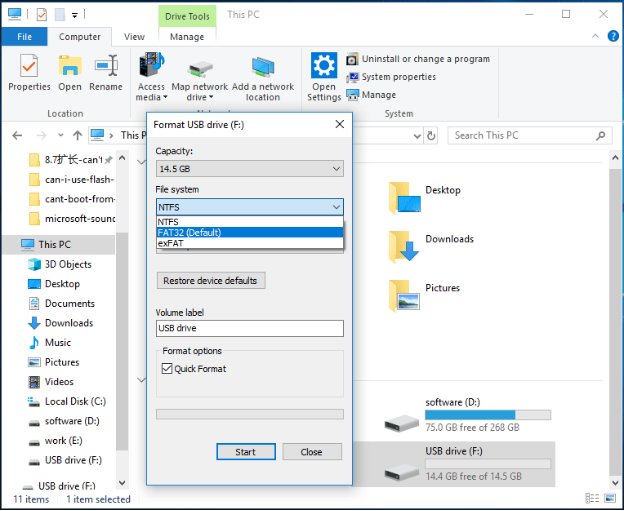Click the Start format button
The width and height of the screenshot is (624, 511).
coord(246,452)
